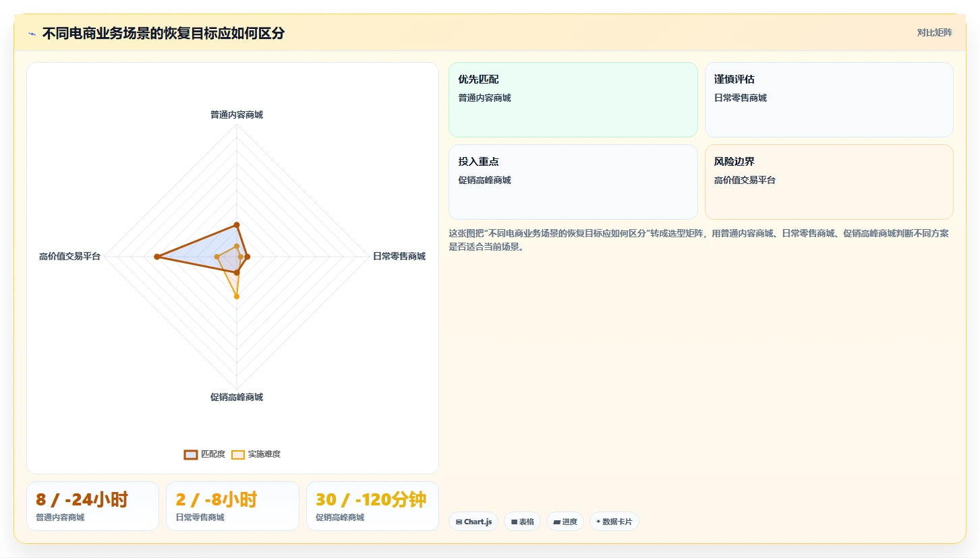Toggle the 匹配度 legend item

(x=204, y=454)
